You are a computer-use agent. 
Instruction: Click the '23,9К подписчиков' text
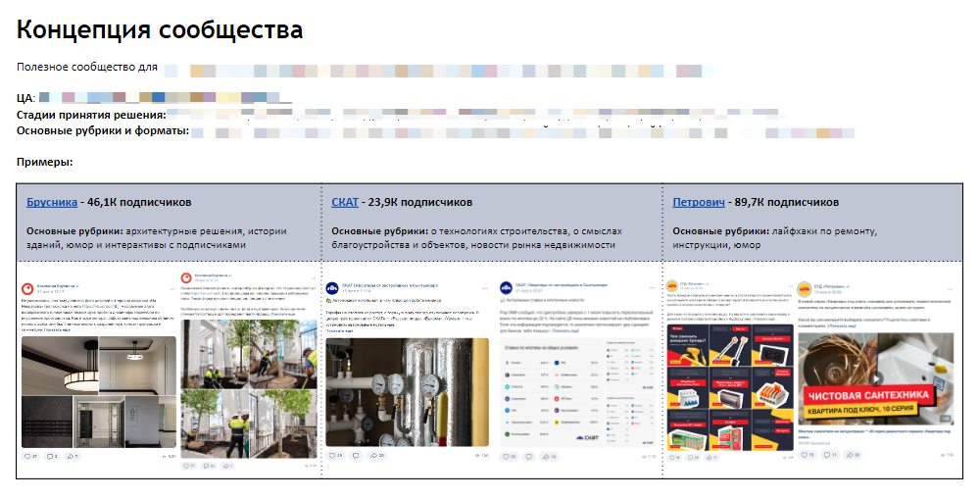(x=420, y=202)
